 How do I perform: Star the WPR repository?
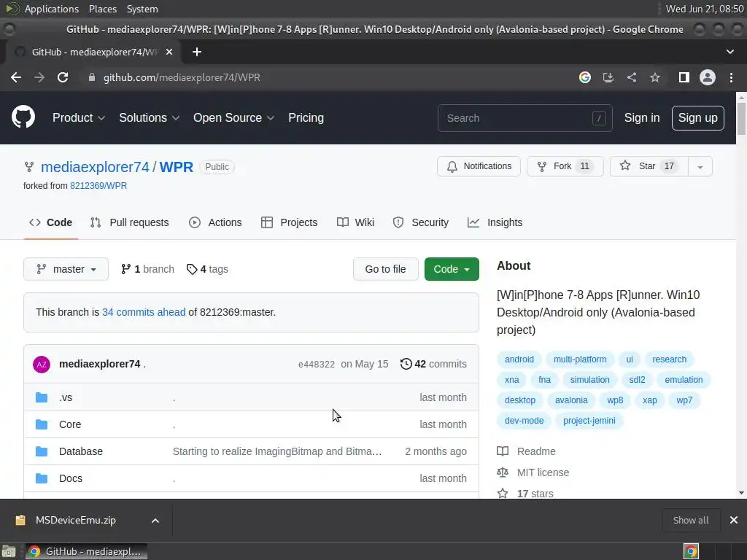[x=649, y=166]
